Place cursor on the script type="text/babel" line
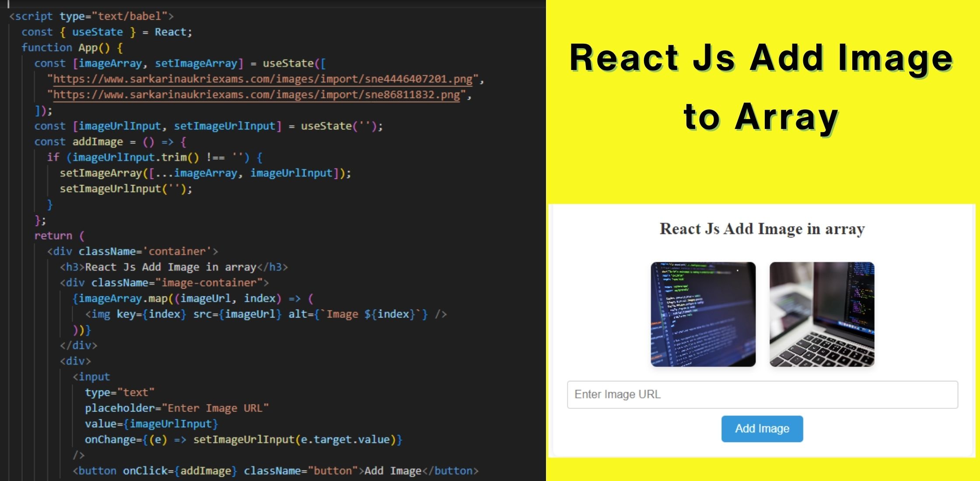The height and width of the screenshot is (481, 980). click(92, 16)
